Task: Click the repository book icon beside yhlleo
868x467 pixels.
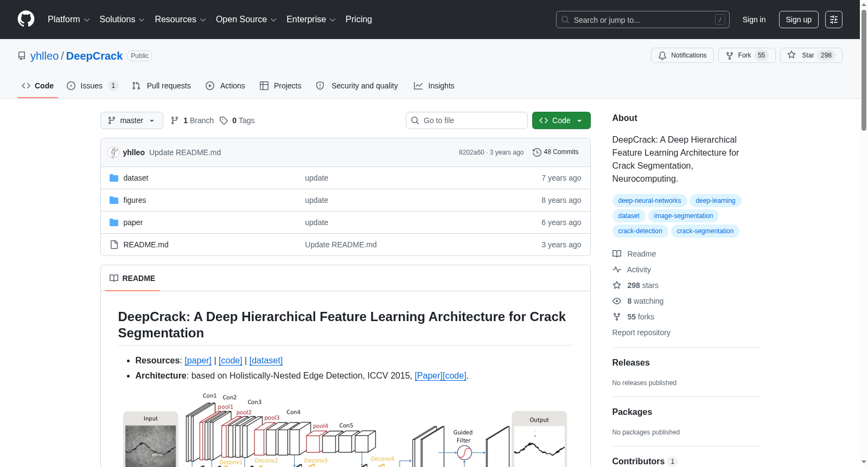Action: 22,56
